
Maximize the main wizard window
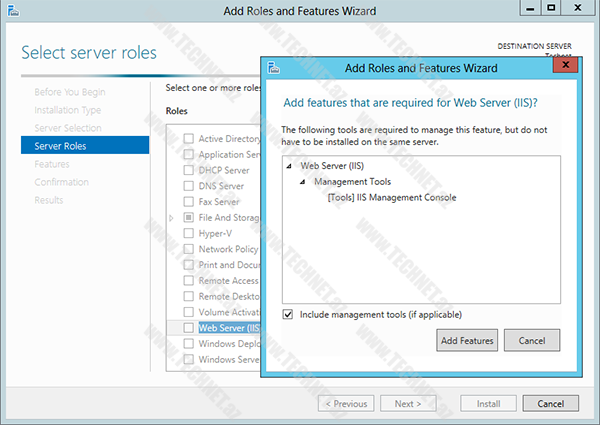point(551,9)
